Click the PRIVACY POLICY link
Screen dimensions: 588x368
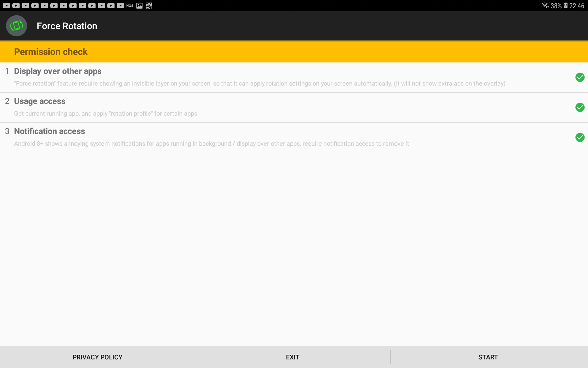click(97, 357)
